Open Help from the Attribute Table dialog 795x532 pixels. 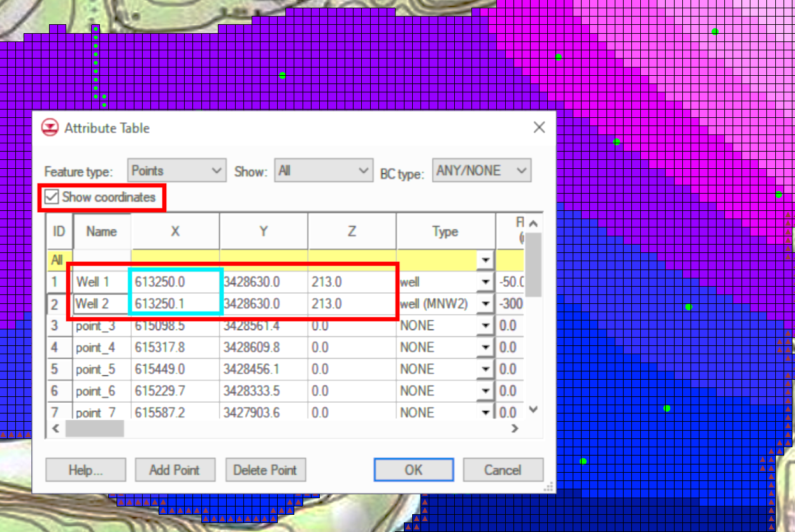(85, 470)
